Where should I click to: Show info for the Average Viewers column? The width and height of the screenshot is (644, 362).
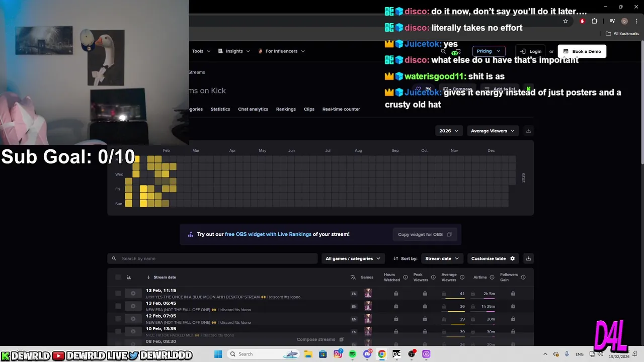click(x=463, y=277)
